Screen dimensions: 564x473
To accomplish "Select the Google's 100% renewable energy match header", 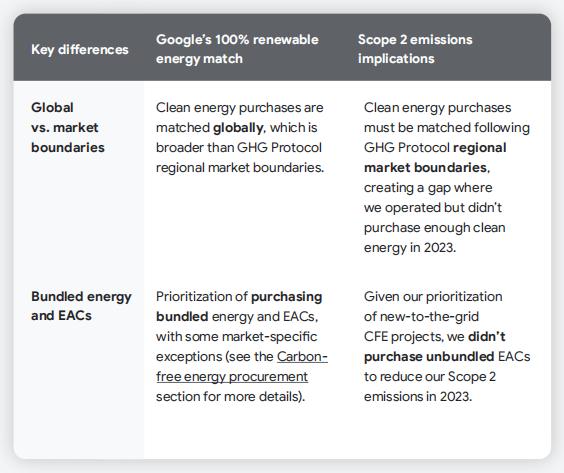I will click(x=237, y=49).
